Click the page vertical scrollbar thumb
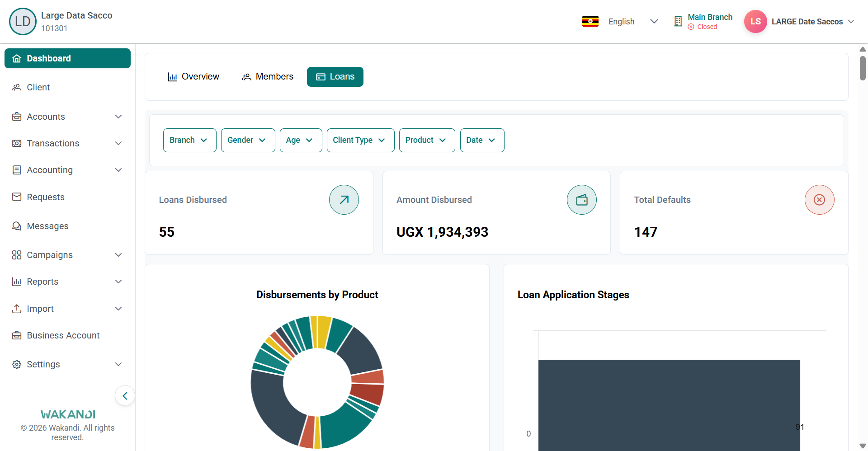The height and width of the screenshot is (451, 868). (863, 68)
